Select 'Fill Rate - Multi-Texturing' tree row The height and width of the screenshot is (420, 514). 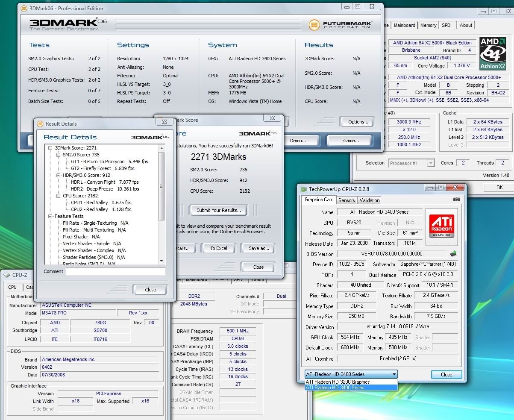click(94, 230)
